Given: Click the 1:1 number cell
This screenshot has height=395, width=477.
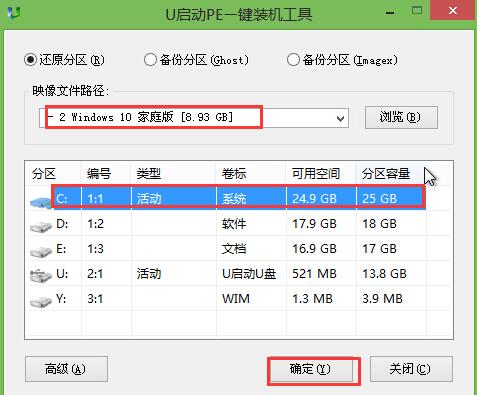Looking at the screenshot, I should click(95, 199).
